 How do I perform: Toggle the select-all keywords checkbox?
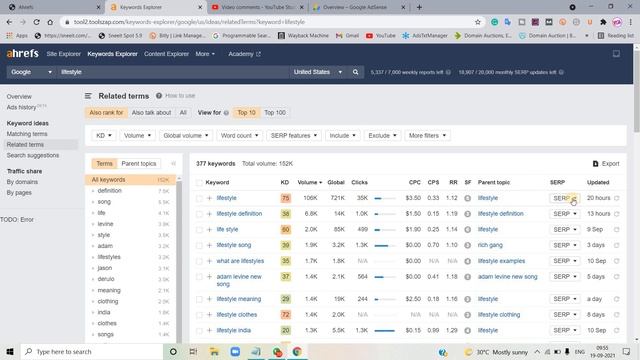pos(199,182)
